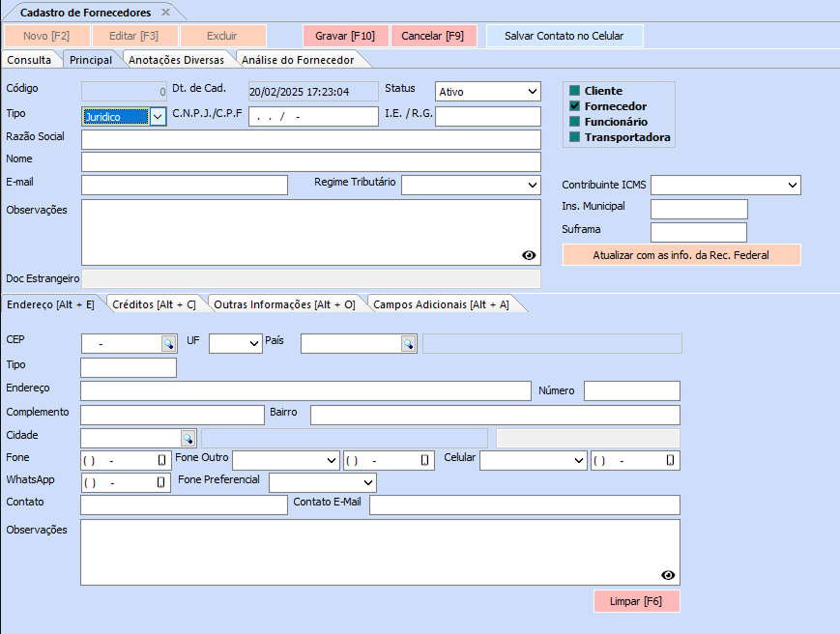Click the Editar [F3] button
This screenshot has height=634, width=840.
134,36
